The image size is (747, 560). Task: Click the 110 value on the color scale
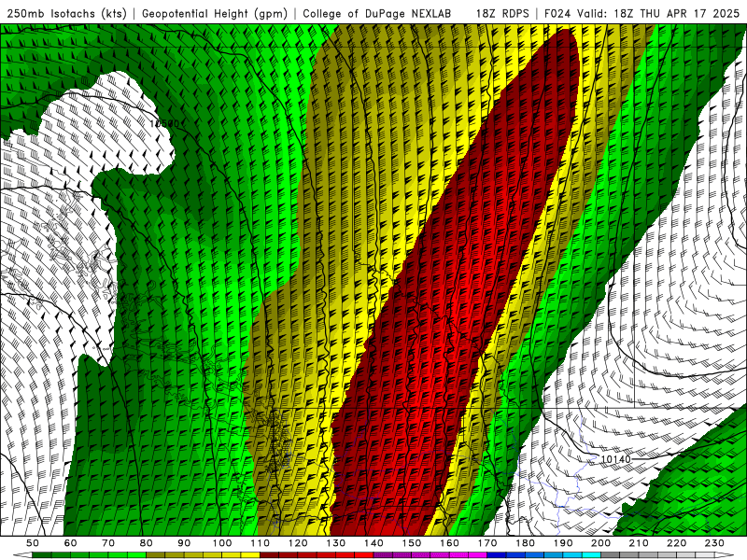coord(260,543)
